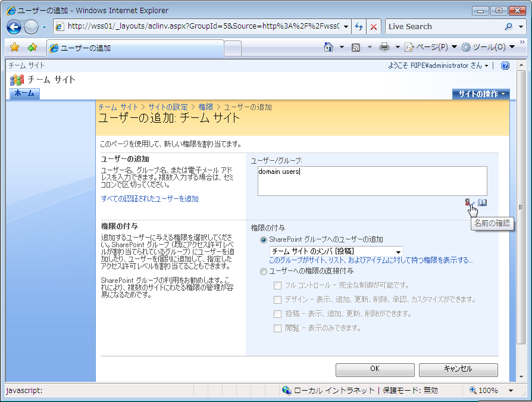Select the SharePoint グループへのユーザーの追加 radio button

click(x=264, y=239)
